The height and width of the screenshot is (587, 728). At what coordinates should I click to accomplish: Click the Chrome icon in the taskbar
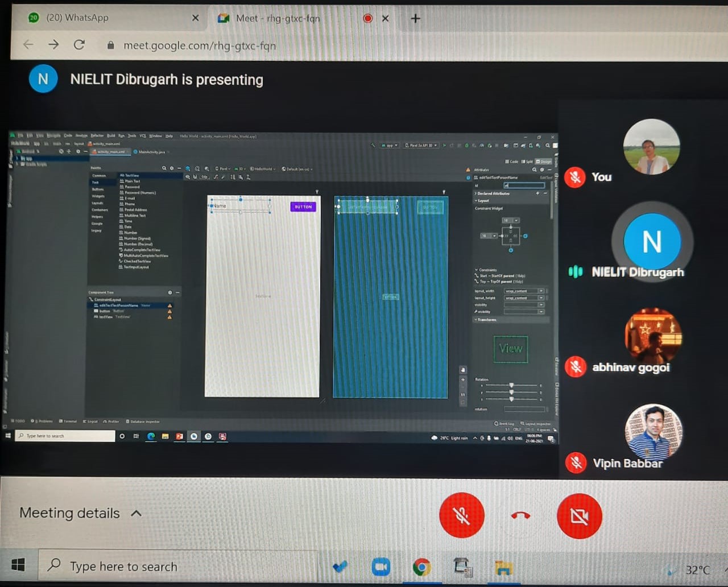pyautogui.click(x=421, y=567)
